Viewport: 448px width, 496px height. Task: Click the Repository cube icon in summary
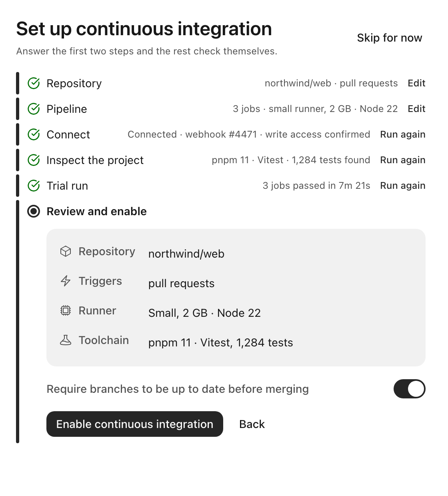[66, 251]
